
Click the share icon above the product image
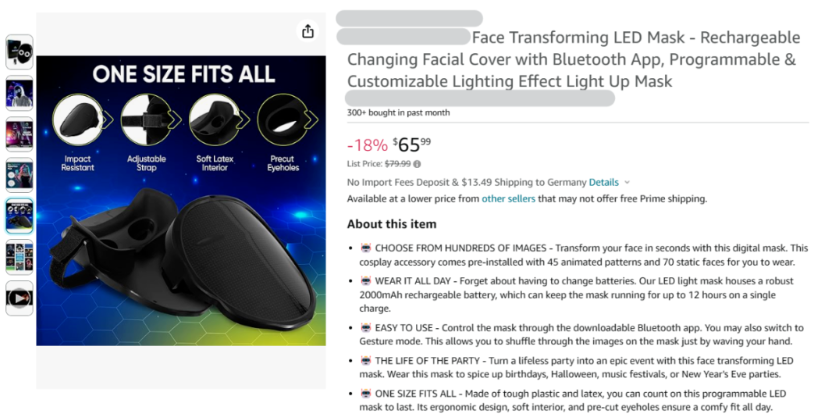tap(307, 32)
